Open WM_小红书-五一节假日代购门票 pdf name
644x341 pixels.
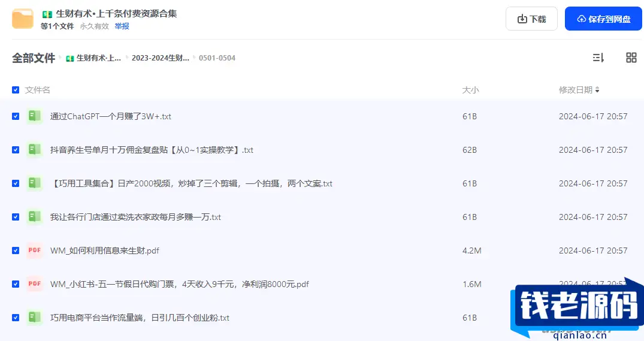pos(180,284)
